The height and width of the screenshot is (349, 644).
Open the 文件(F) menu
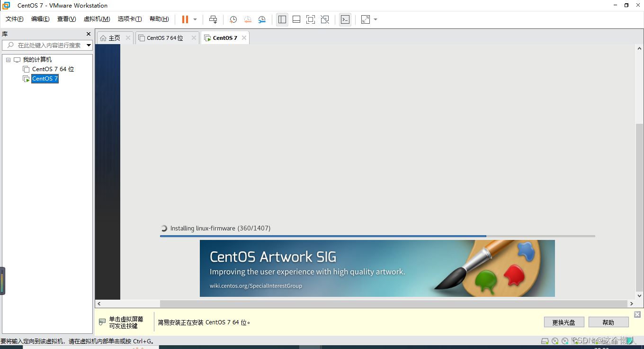(15, 19)
